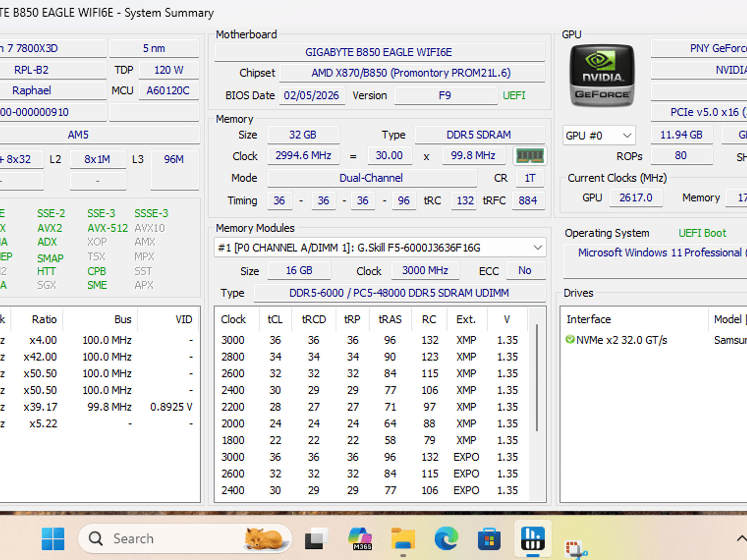Click the taskbar Search box
This screenshot has width=747, height=560.
click(x=185, y=538)
